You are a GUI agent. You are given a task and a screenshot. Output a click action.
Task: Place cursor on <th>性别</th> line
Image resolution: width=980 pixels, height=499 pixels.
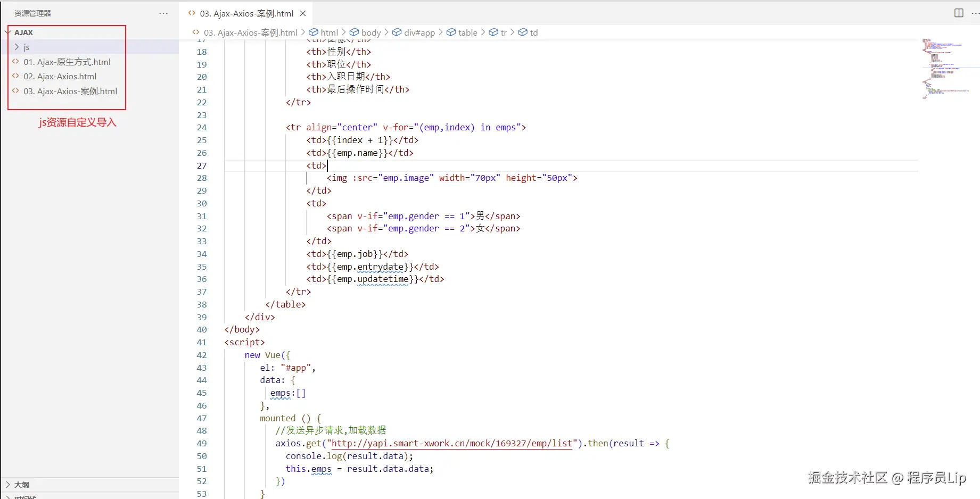pyautogui.click(x=339, y=52)
